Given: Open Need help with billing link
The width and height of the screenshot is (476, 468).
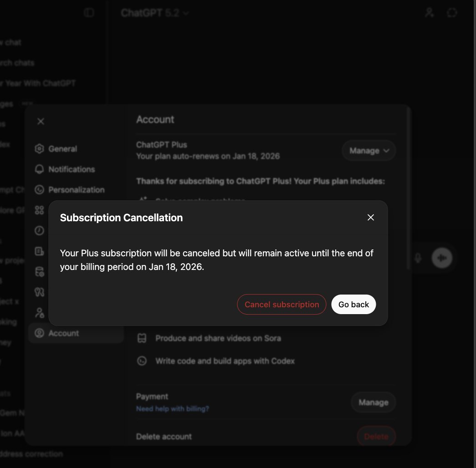Looking at the screenshot, I should (x=173, y=409).
